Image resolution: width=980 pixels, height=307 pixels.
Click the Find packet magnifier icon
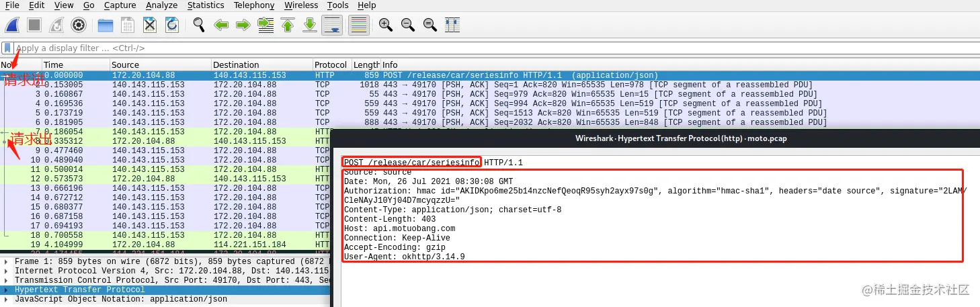(x=199, y=26)
